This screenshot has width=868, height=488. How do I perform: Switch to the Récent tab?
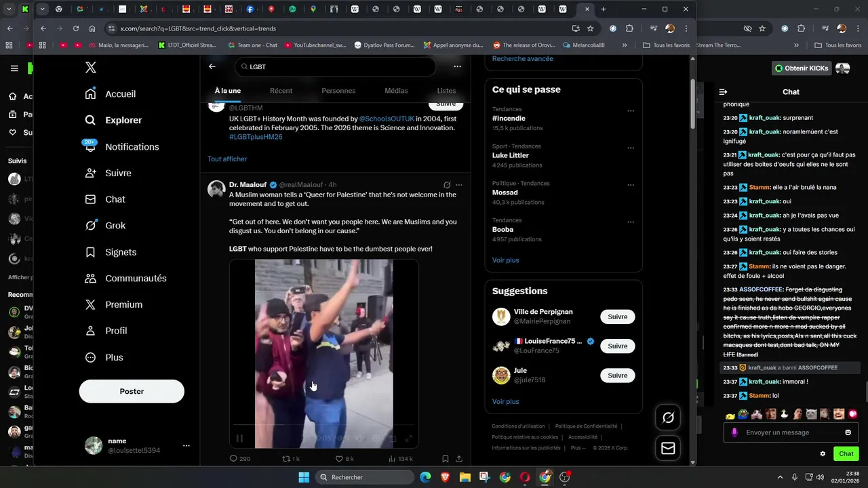coord(281,91)
